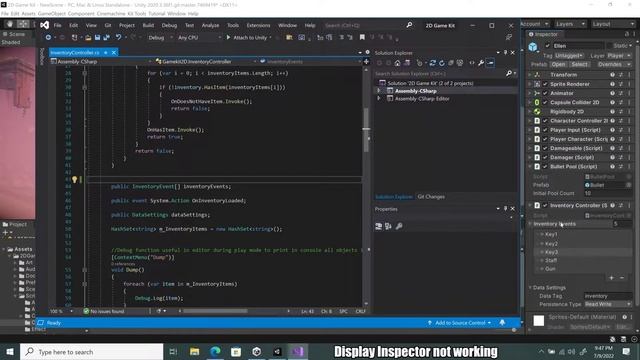This screenshot has height=360, width=640.
Task: Open File Explorer from the taskbar
Action: (195, 351)
